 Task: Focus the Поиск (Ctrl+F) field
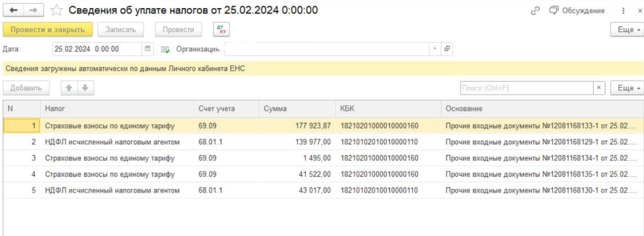coord(527,88)
